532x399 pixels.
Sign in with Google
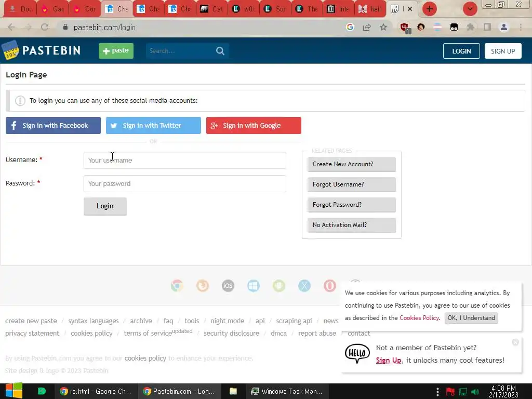[x=254, y=126]
